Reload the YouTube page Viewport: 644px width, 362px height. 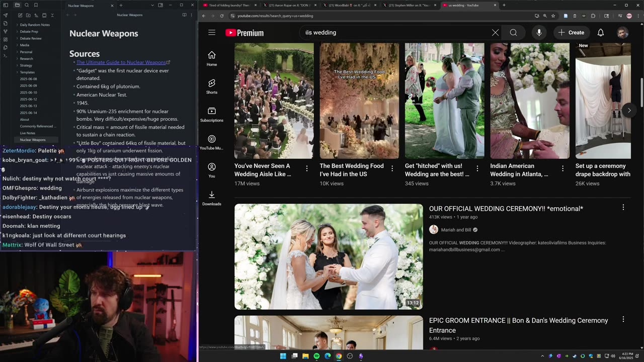(222, 16)
